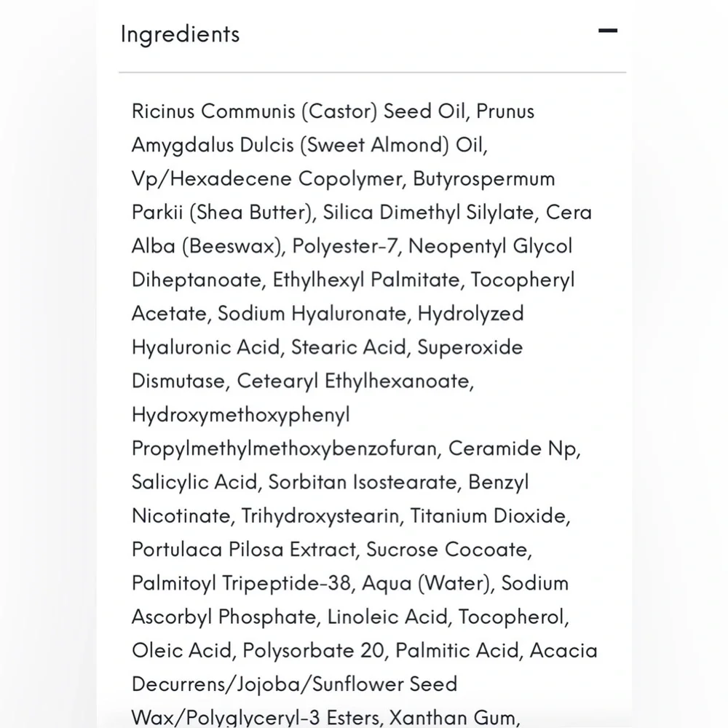Image resolution: width=728 pixels, height=728 pixels.
Task: Click Vp/Hexadecene Copolymer ingredient text
Action: tap(267, 179)
